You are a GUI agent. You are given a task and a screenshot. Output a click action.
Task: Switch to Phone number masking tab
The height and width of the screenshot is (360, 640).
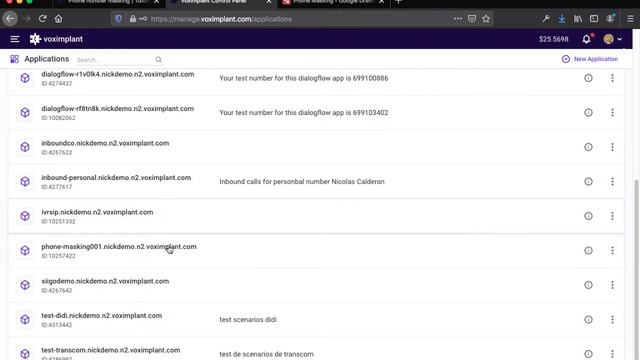[x=107, y=2]
